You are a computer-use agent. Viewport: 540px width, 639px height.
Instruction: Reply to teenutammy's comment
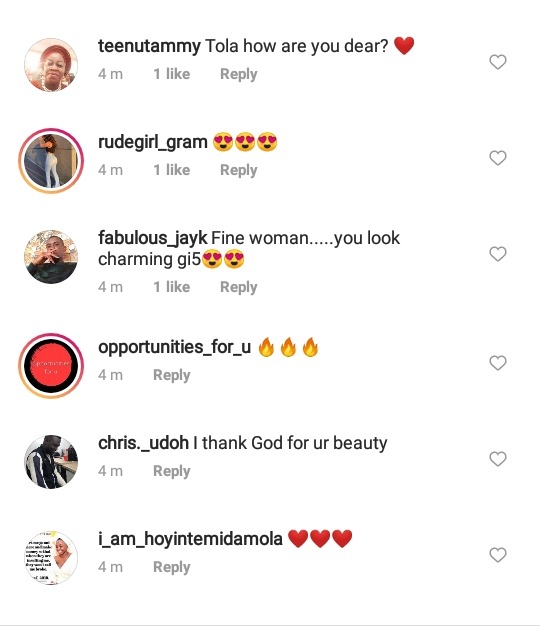(x=238, y=74)
